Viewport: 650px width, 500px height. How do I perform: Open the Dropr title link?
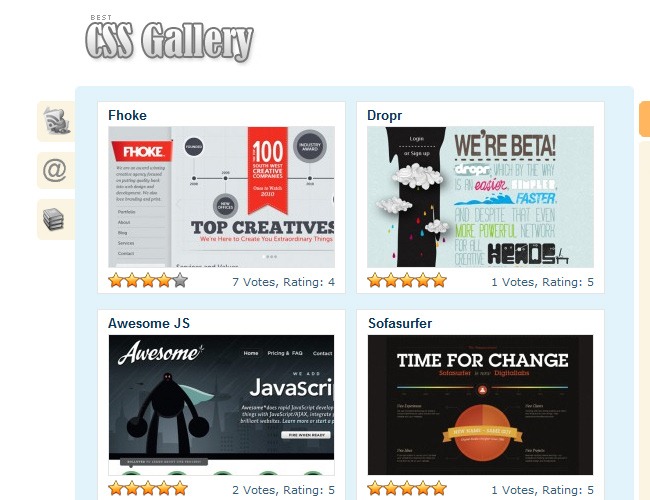pos(384,115)
